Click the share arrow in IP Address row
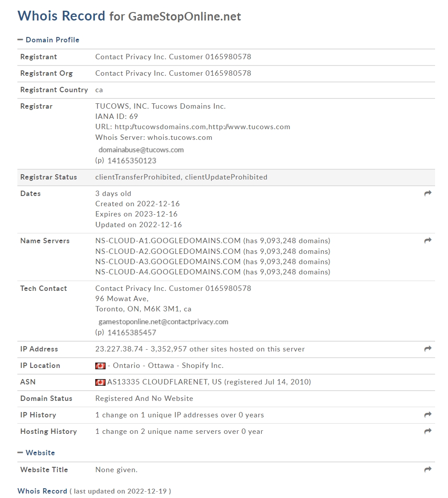 [428, 349]
